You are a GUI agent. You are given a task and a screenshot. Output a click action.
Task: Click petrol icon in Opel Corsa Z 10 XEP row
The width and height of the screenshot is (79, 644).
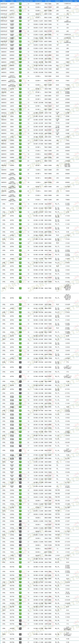20,494
